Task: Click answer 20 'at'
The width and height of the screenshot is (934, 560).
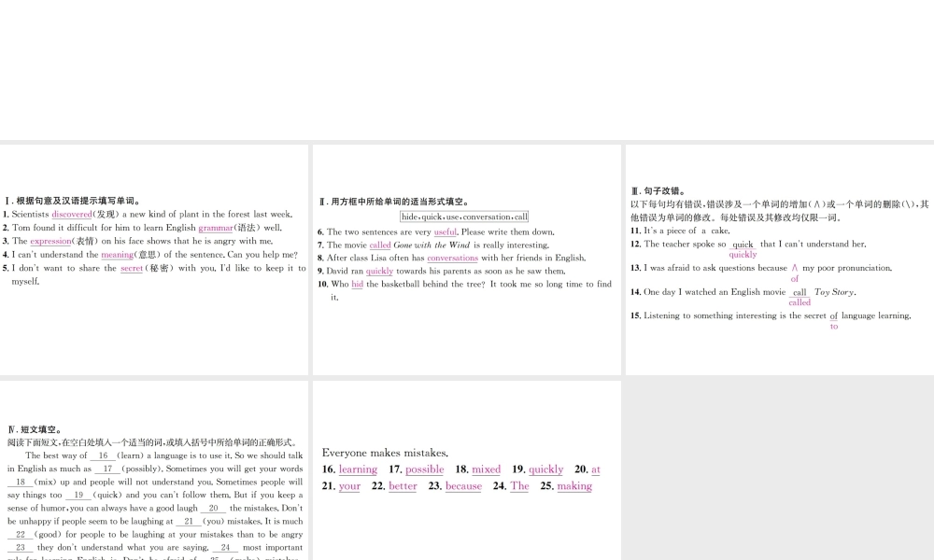Action: pyautogui.click(x=596, y=469)
